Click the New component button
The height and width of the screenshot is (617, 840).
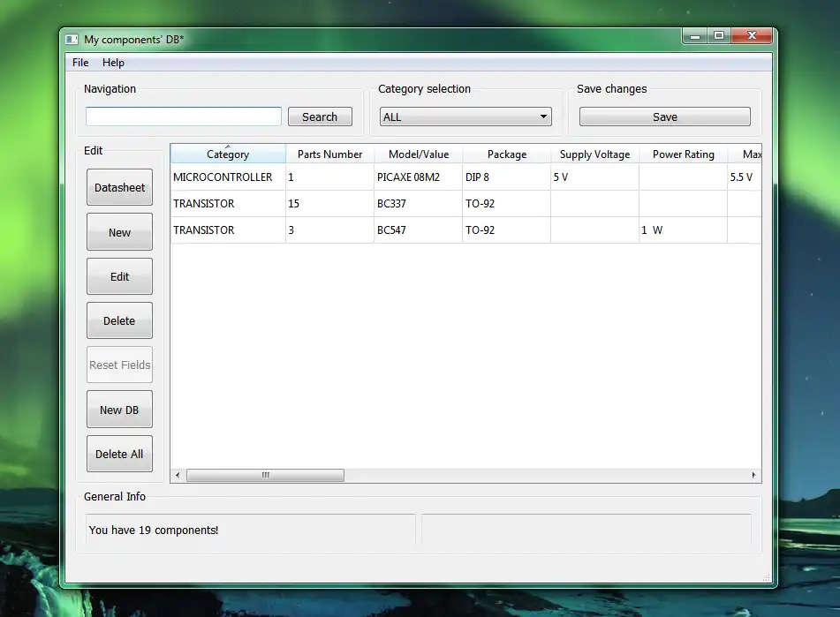(119, 232)
